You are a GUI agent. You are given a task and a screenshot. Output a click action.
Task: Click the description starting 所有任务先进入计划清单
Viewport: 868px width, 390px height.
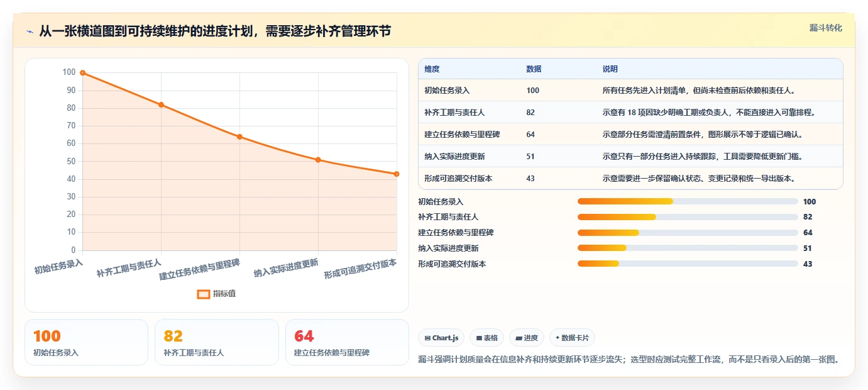tap(701, 91)
